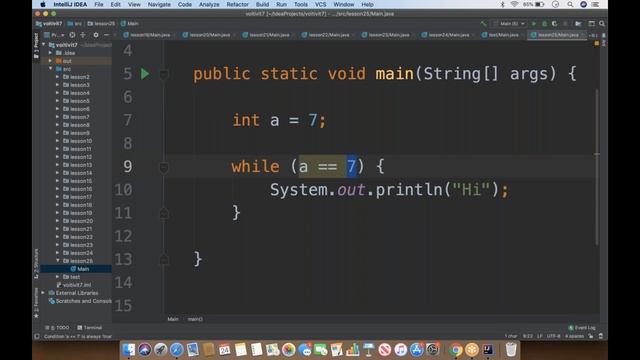Toggle the Favorites tool window side tab
The height and width of the screenshot is (360, 640).
(x=36, y=303)
